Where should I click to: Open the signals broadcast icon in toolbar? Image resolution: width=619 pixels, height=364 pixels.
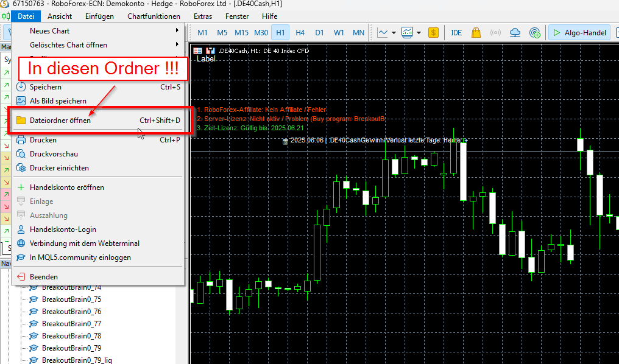(x=495, y=33)
